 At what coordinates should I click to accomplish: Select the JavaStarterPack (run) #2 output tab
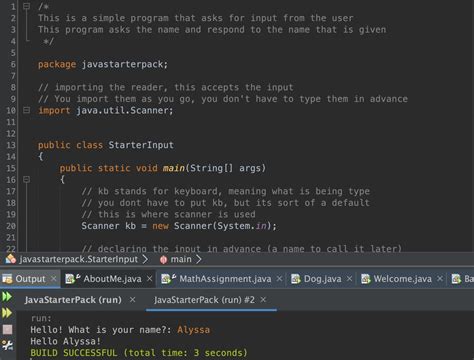[204, 300]
